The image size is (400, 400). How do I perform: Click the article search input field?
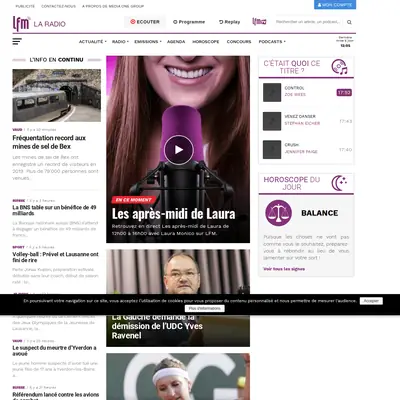point(308,22)
